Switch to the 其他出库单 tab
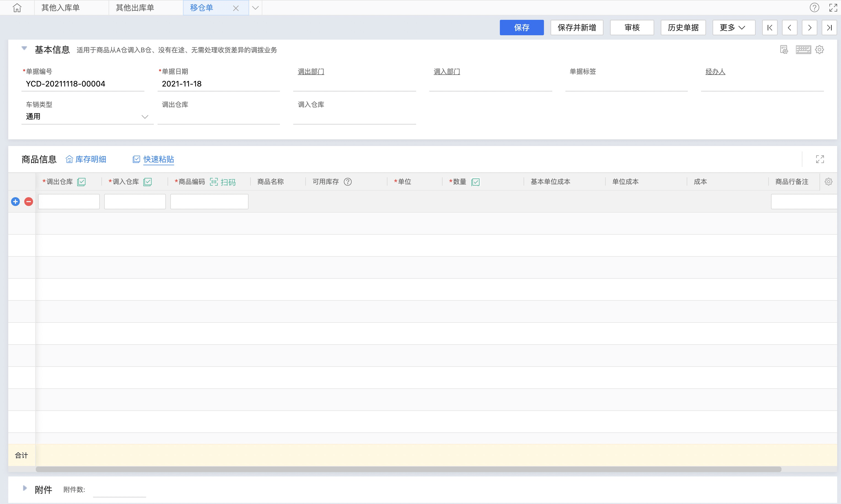Screen dimensions: 841x504 point(134,7)
